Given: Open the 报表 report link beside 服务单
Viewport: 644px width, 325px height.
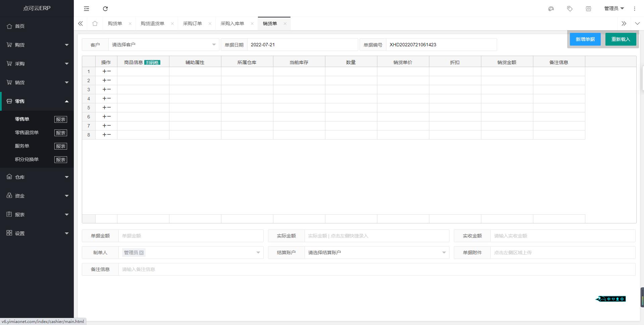Looking at the screenshot, I should click(x=61, y=146).
